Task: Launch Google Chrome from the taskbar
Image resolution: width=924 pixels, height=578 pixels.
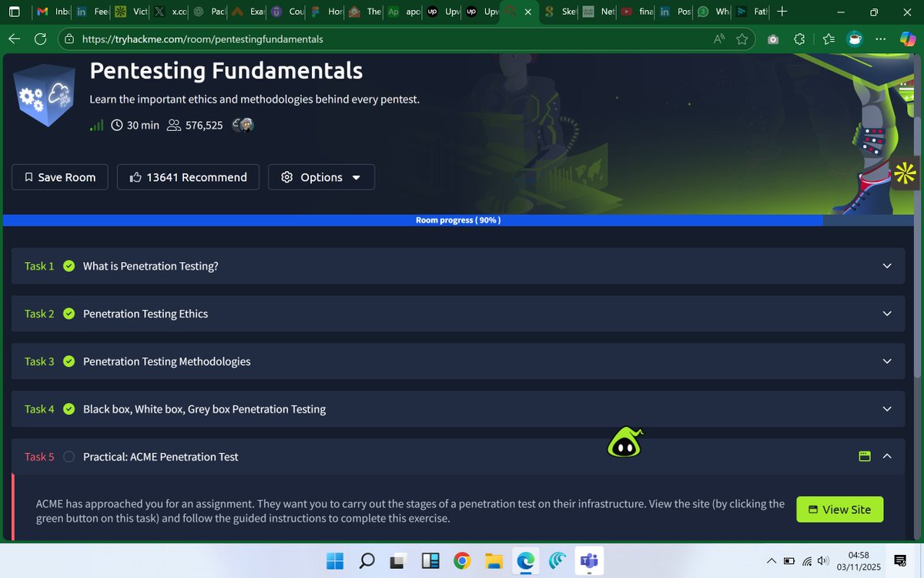Action: click(x=462, y=561)
